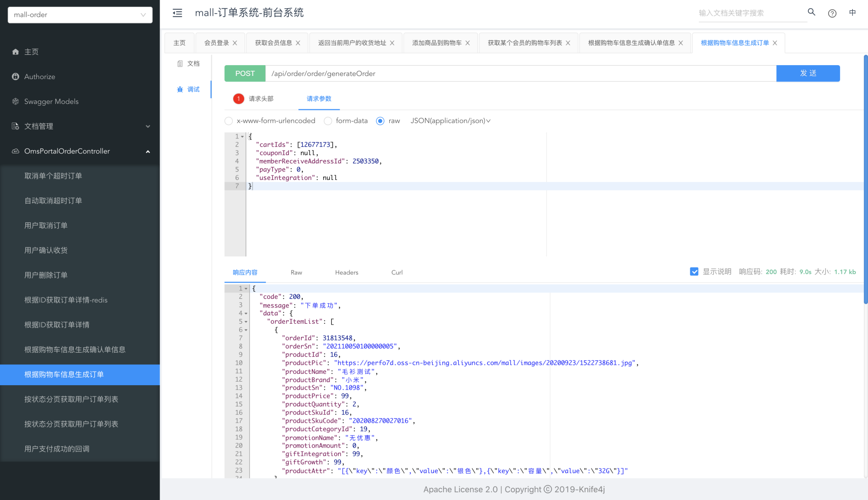This screenshot has width=868, height=500.
Task: Click the 调试 bug icon
Action: point(180,90)
